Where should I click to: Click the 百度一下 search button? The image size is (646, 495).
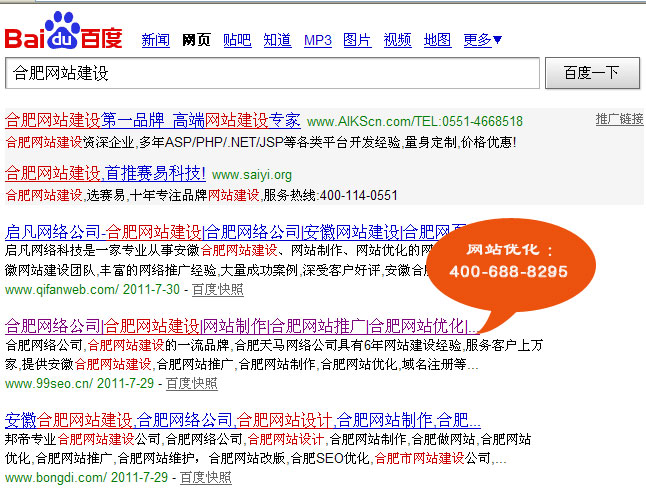tap(592, 73)
